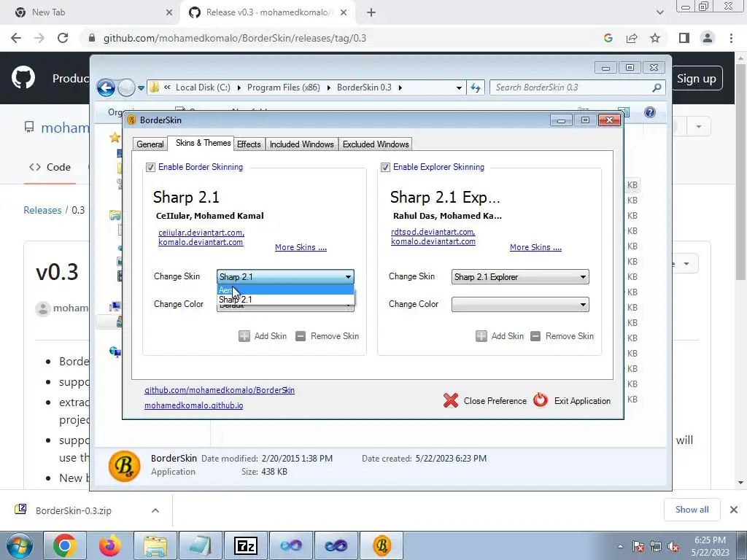Click Remove Skin under border skinning
This screenshot has width=747, height=560.
pyautogui.click(x=328, y=336)
